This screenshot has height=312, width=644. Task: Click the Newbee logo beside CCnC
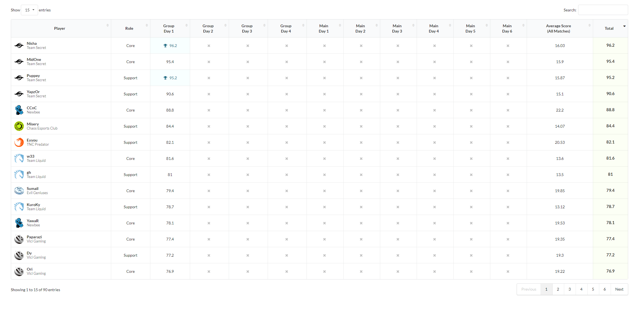point(19,110)
